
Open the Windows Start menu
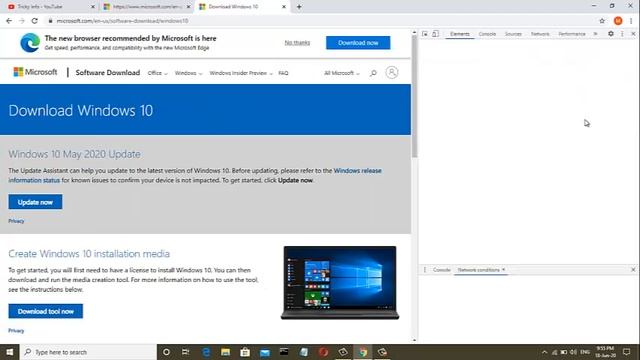click(9, 352)
